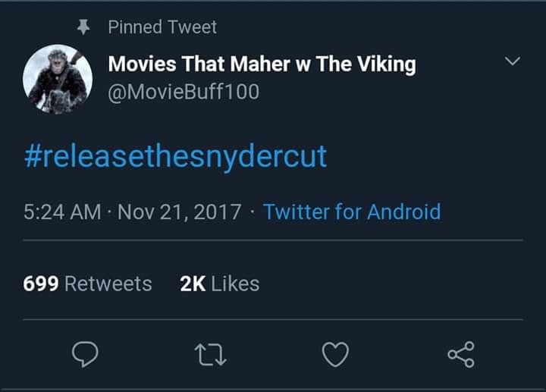Screen dimensions: 546x392
Task: Open the @MovieBuff100 handle
Action: tap(184, 92)
